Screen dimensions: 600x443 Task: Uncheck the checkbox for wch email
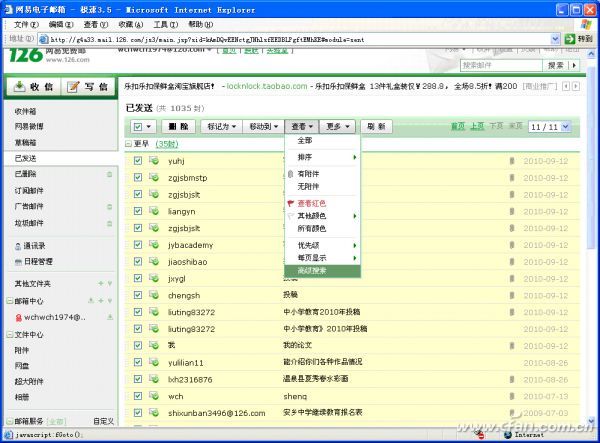click(x=138, y=396)
